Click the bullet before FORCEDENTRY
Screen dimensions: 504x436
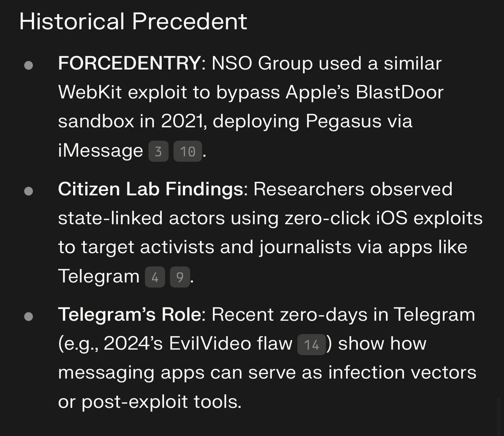tap(29, 66)
